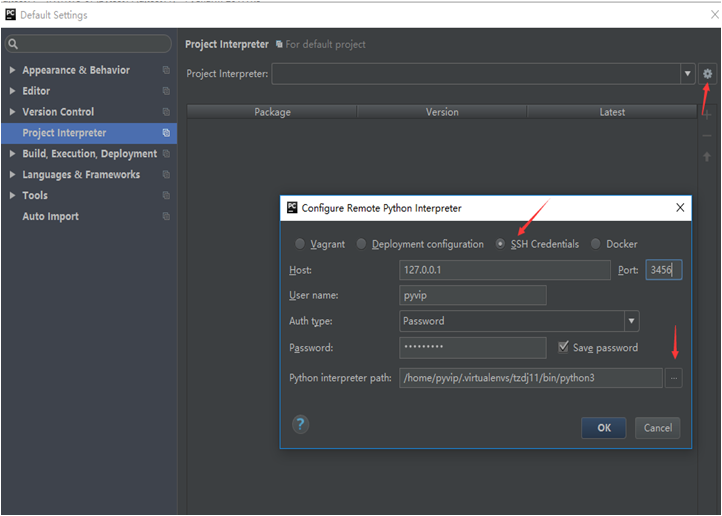Browse interpreter path with ellipsis button
Image resolution: width=722 pixels, height=516 pixels.
(x=673, y=378)
